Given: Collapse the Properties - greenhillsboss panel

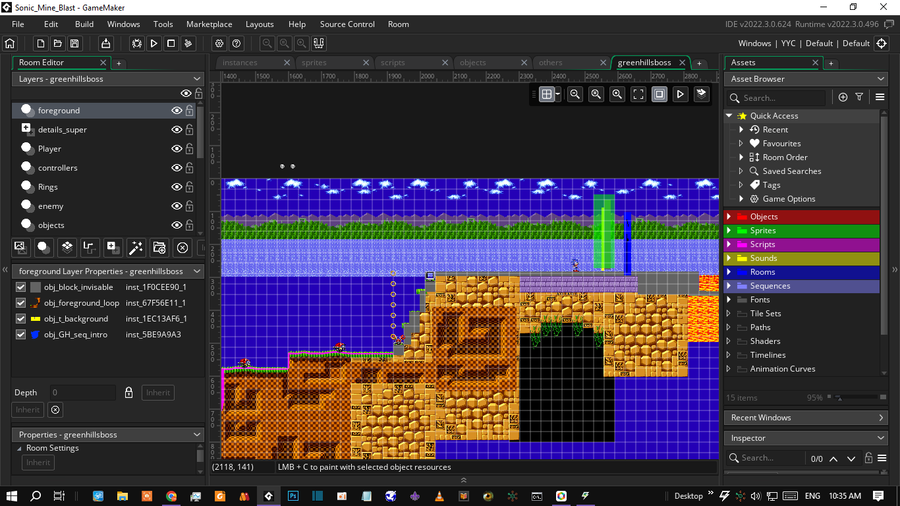Looking at the screenshot, I should pyautogui.click(x=197, y=435).
